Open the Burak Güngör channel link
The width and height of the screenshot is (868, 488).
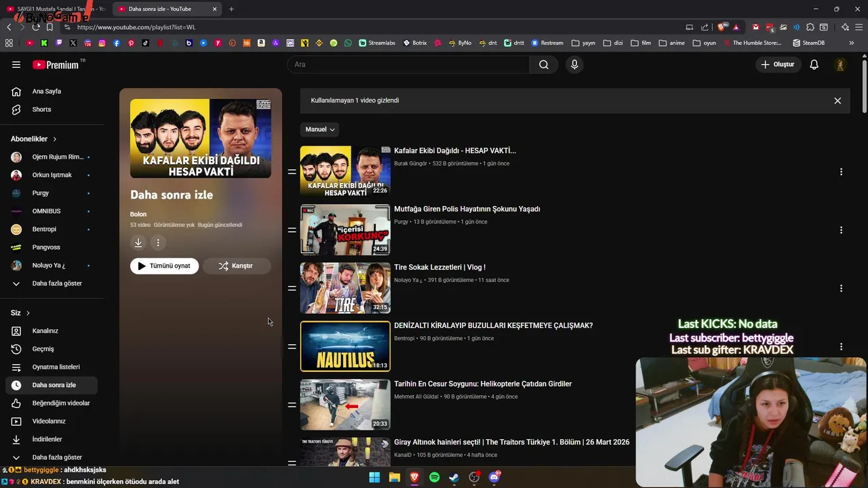[410, 163]
